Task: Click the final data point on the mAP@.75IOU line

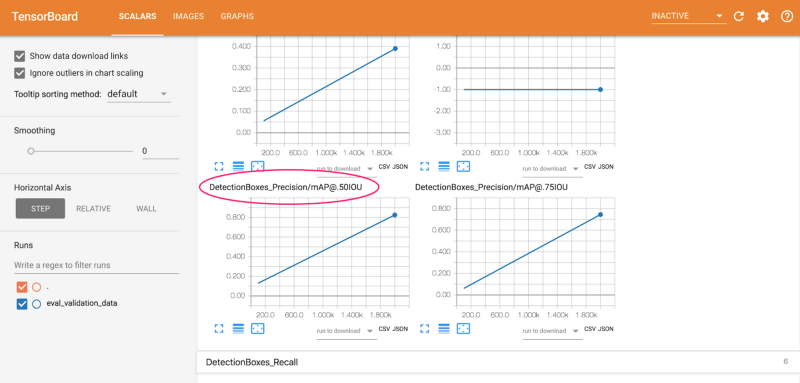Action: point(601,215)
